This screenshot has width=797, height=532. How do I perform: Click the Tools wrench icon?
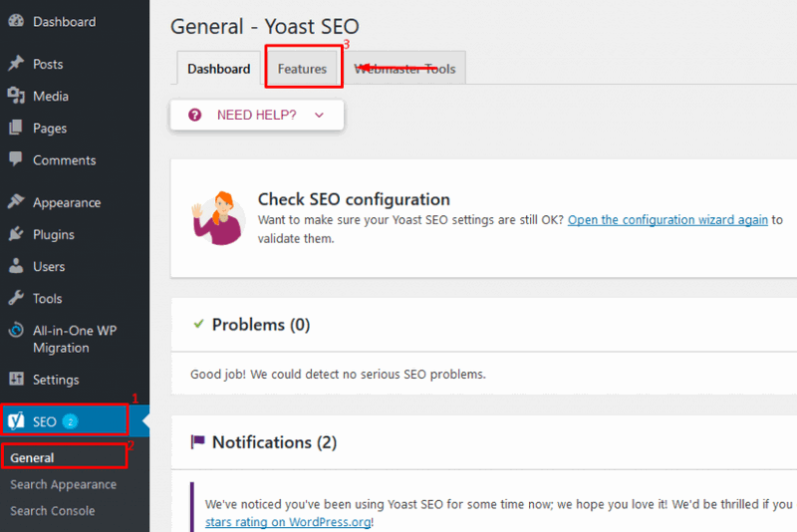click(16, 298)
